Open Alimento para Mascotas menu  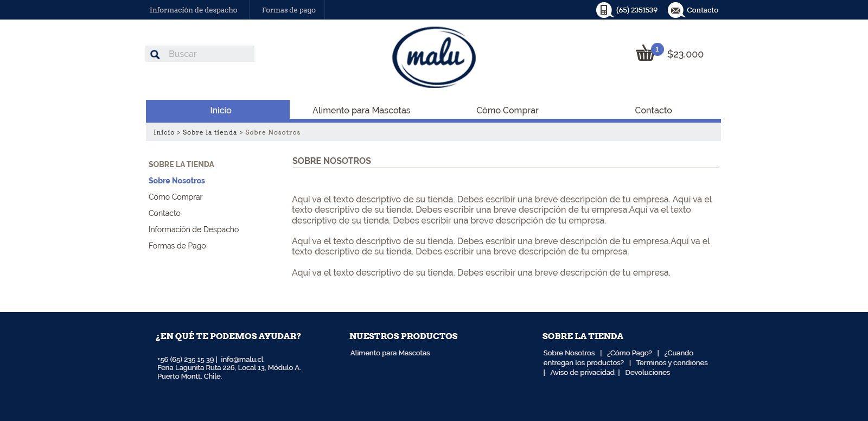[361, 110]
